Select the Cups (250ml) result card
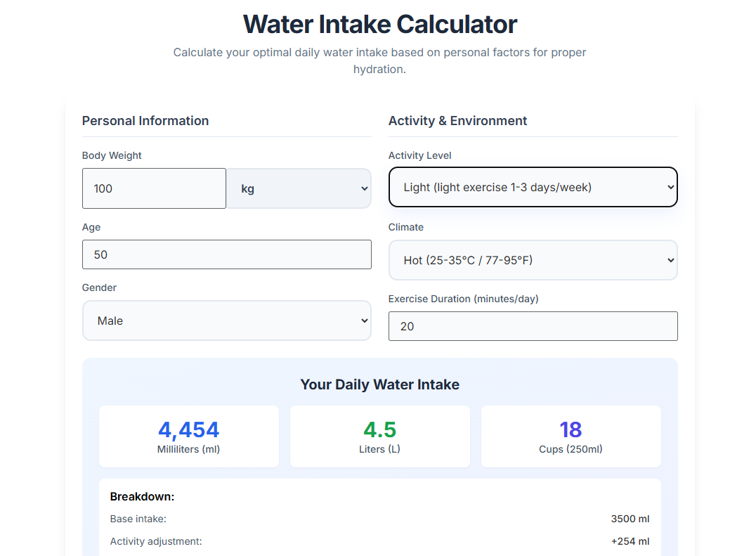 point(571,436)
